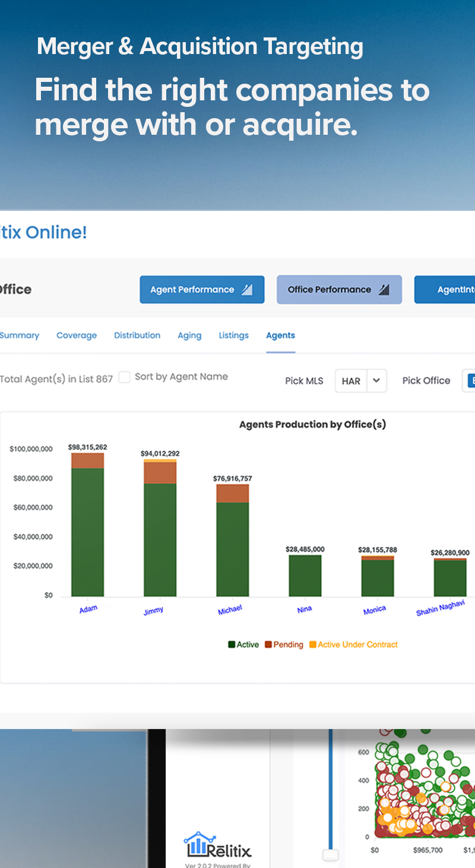Open the Distribution tab
Image resolution: width=475 pixels, height=868 pixels.
(x=137, y=335)
